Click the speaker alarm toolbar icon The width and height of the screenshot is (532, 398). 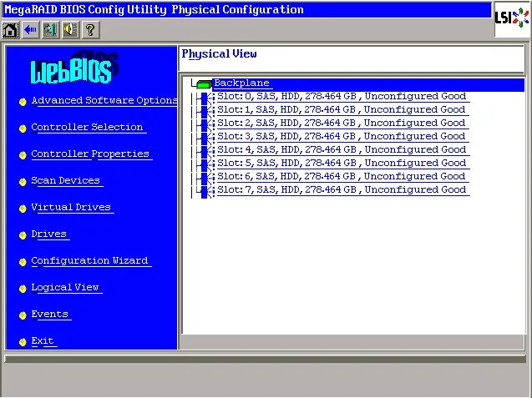(x=70, y=30)
